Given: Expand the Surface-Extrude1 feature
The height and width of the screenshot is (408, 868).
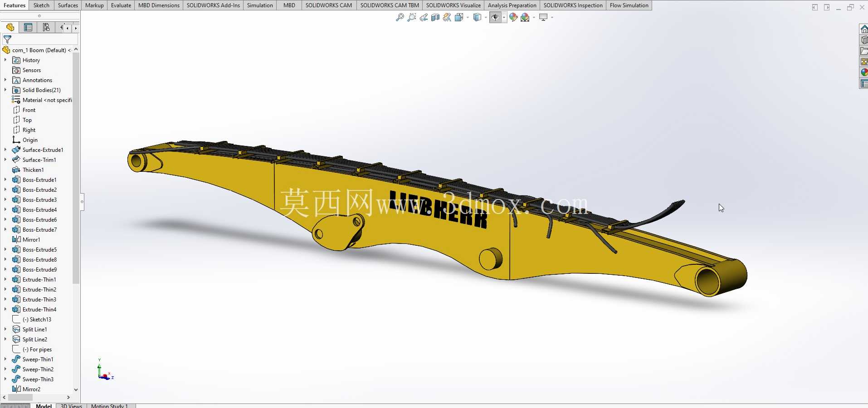Looking at the screenshot, I should (5, 150).
